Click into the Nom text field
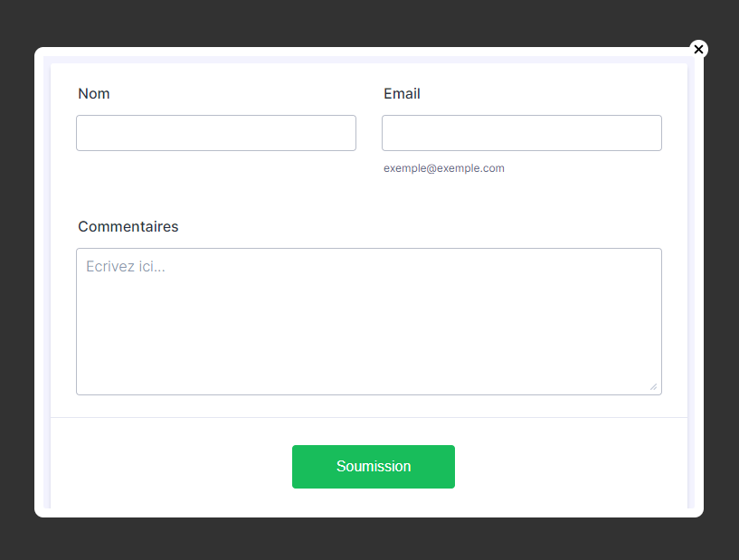 click(x=216, y=133)
